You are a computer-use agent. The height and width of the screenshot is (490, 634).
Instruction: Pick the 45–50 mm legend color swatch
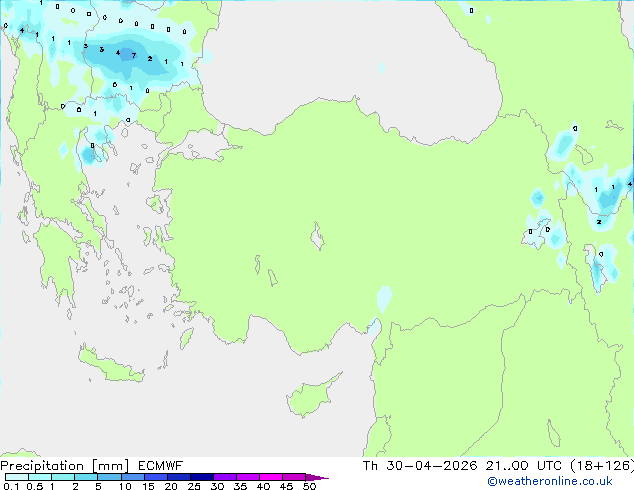tap(294, 477)
